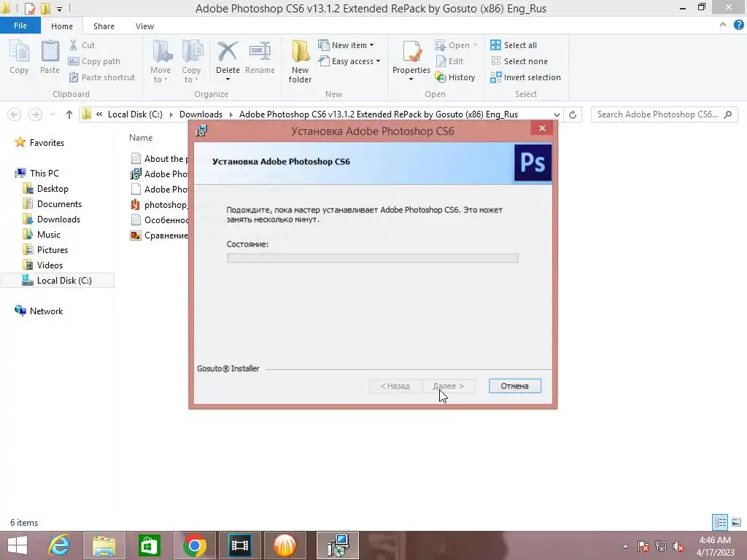Close the Установка Adobe Photoshop CS6 dialog
The width and height of the screenshot is (747, 560).
[x=542, y=128]
